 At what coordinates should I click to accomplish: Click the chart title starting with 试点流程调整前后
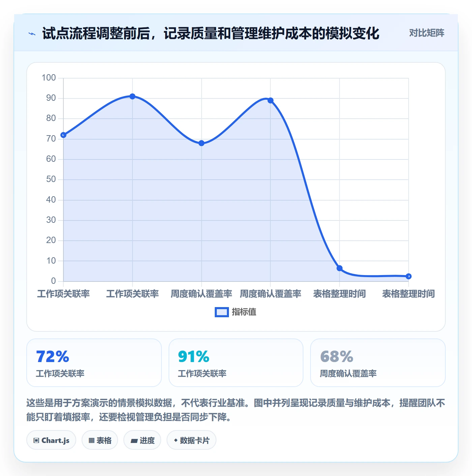click(211, 33)
